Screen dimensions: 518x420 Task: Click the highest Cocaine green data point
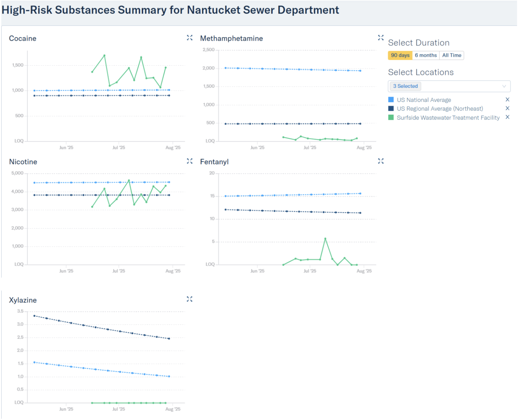tap(104, 55)
